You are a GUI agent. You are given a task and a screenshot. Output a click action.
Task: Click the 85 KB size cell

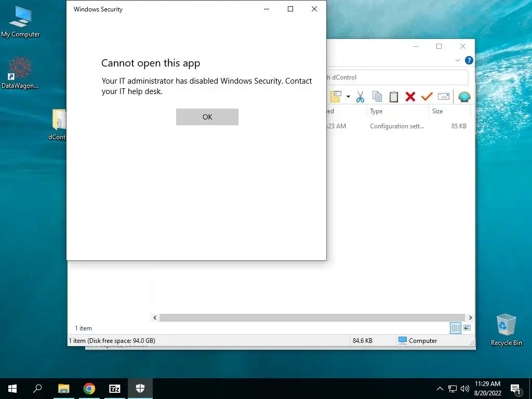[459, 126]
